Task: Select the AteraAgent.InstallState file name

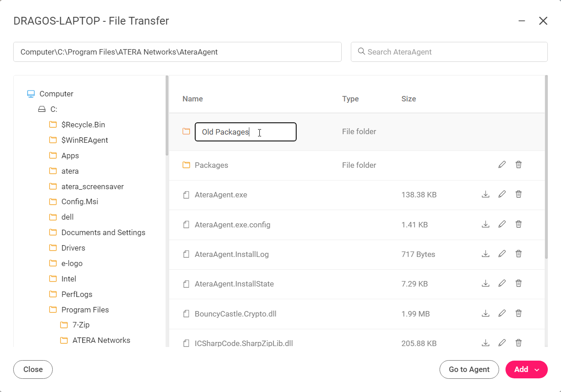Action: [x=234, y=284]
